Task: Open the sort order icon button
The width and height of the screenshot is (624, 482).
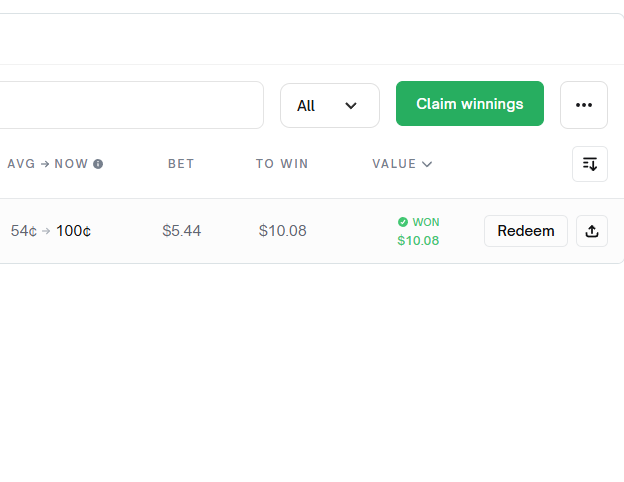Action: pos(590,164)
